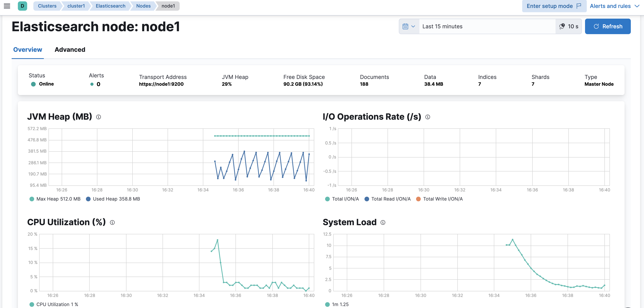Toggle the Total Write I/O legend series
This screenshot has width=644, height=308.
[439, 199]
